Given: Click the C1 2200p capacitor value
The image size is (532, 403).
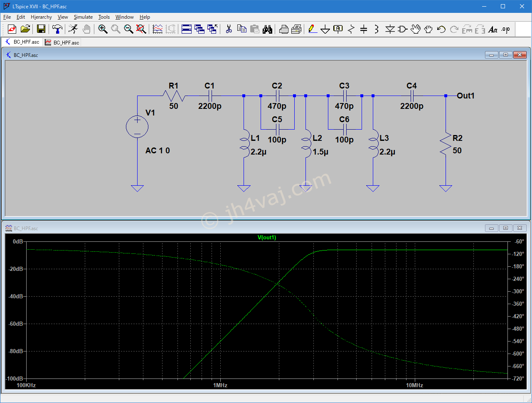Looking at the screenshot, I should pos(210,106).
